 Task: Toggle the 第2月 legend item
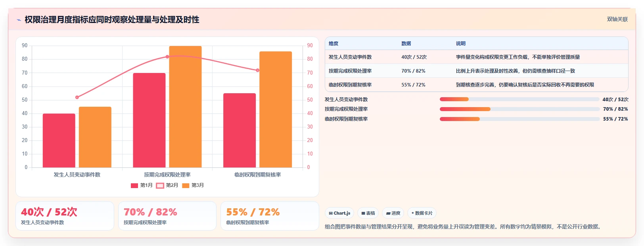click(x=167, y=185)
